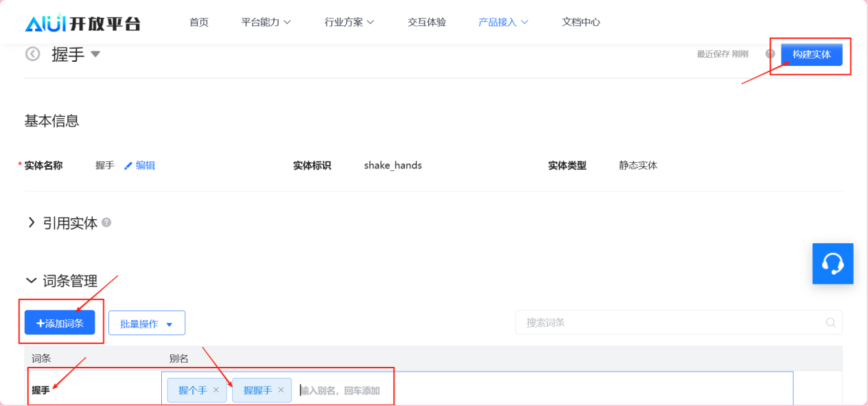Click the 添加词条 button
Screen dimensions: 868x406
[x=60, y=323]
